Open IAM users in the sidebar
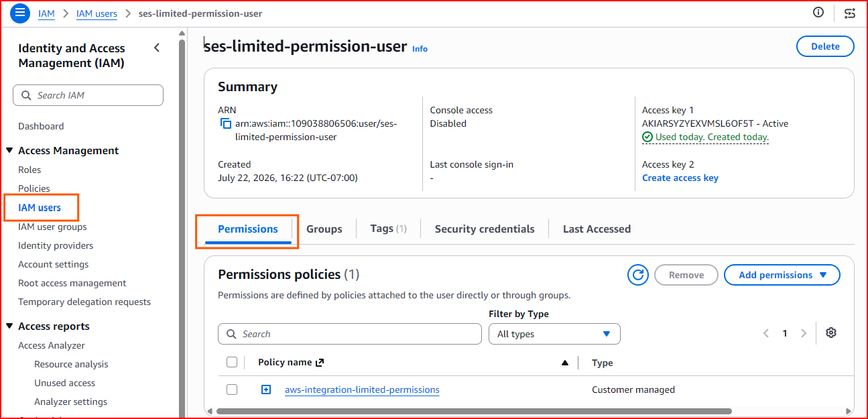868x419 pixels. (x=40, y=208)
